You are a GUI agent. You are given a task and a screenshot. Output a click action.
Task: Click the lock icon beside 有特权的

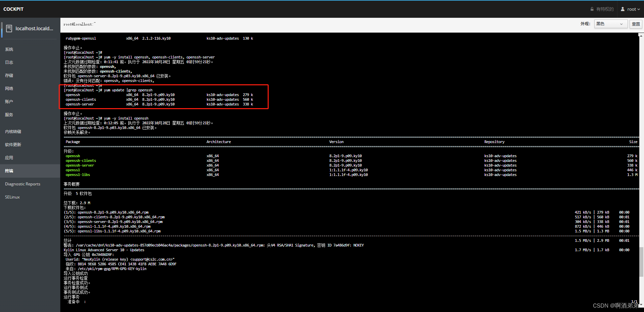tap(592, 9)
